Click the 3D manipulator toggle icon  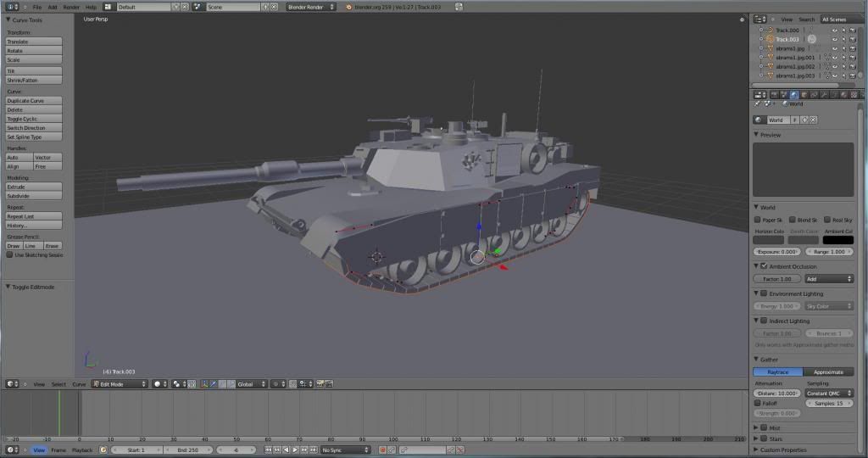tap(204, 384)
